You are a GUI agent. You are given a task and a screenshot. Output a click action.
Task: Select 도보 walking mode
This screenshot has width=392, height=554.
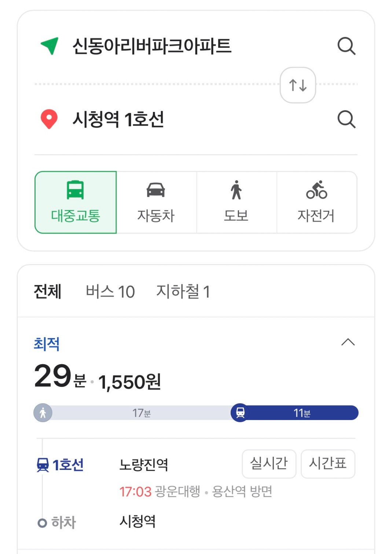click(237, 202)
